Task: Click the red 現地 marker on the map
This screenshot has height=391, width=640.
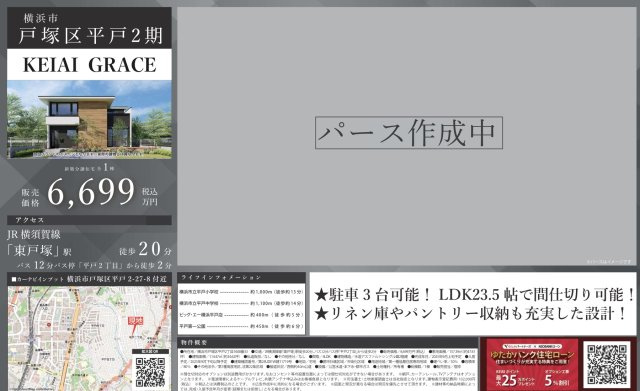Action: pyautogui.click(x=136, y=320)
